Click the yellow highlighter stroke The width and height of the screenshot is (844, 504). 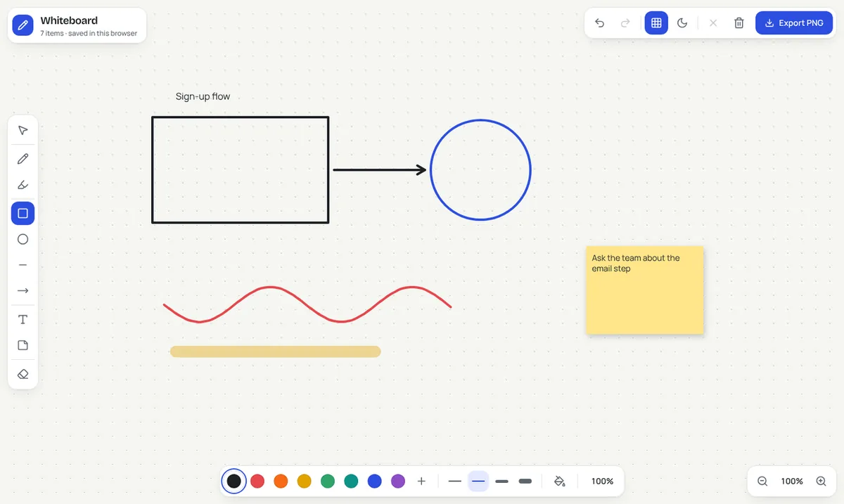276,351
